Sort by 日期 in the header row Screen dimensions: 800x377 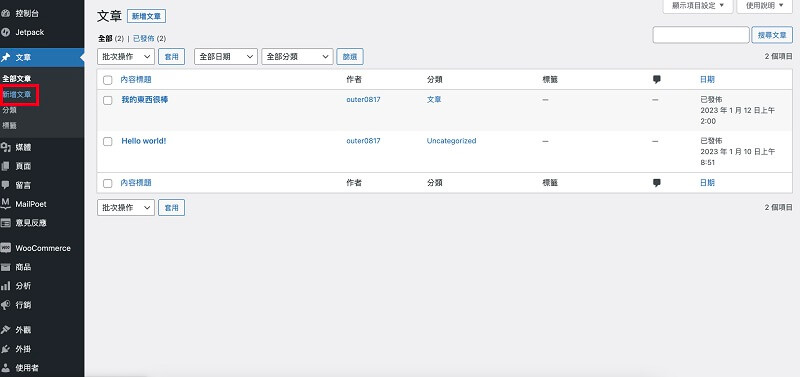(x=707, y=80)
